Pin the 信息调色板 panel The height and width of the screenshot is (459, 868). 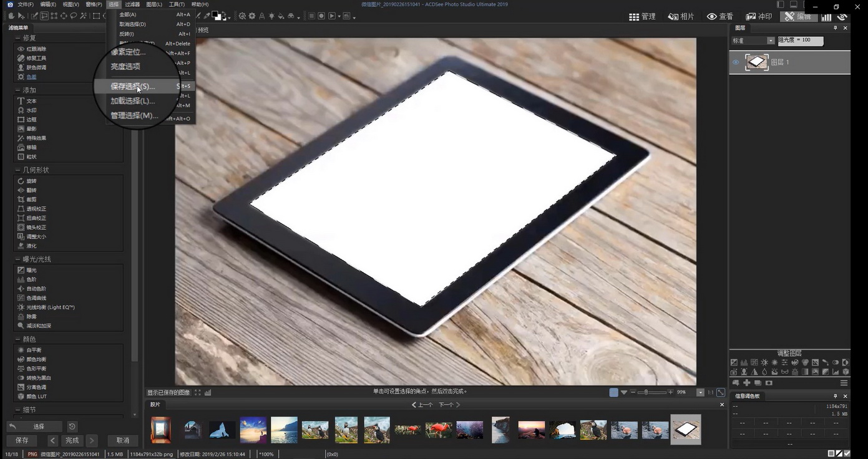[x=835, y=396]
